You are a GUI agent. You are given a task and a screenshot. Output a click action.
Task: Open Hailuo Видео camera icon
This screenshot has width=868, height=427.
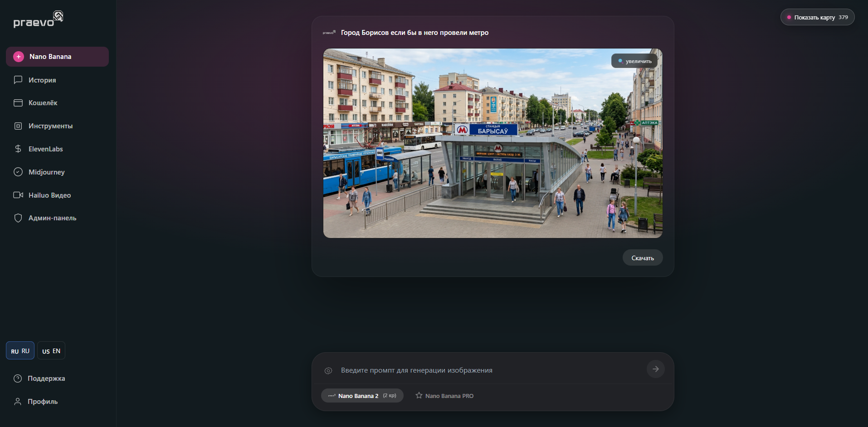(18, 195)
